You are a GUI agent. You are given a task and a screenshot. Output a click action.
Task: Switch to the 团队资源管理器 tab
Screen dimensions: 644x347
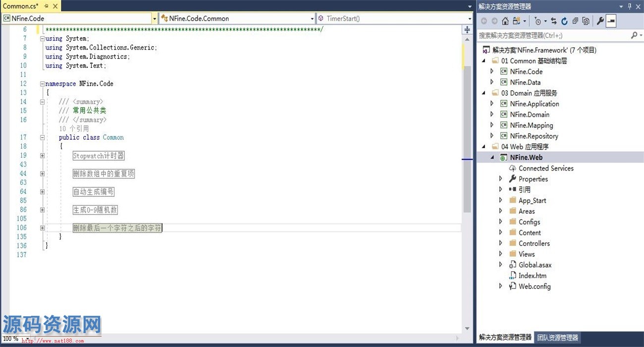[557, 338]
